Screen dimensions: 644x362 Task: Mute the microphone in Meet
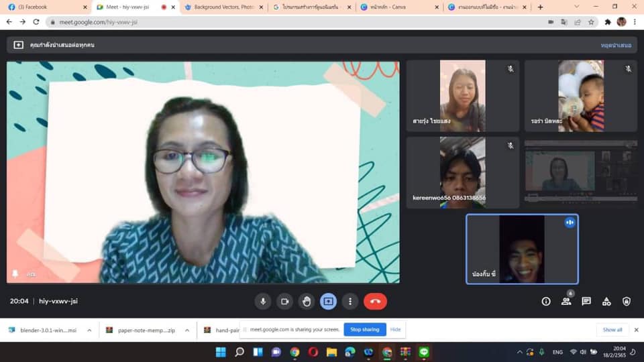pos(263,302)
